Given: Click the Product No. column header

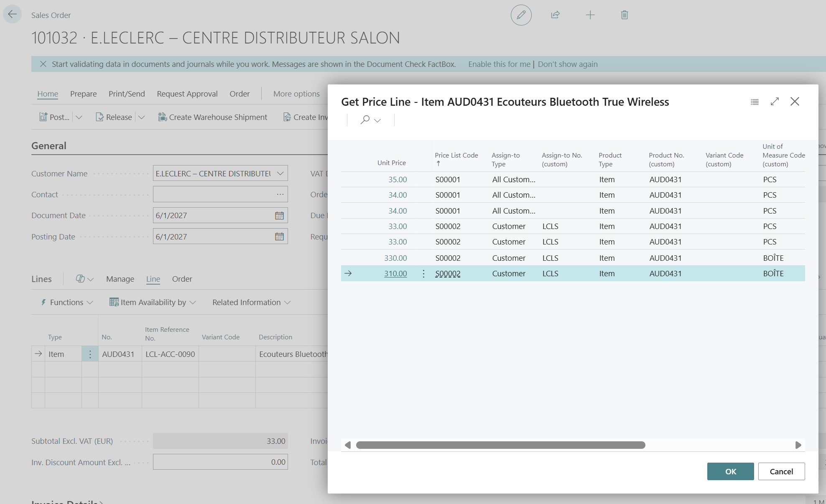Looking at the screenshot, I should (666, 160).
